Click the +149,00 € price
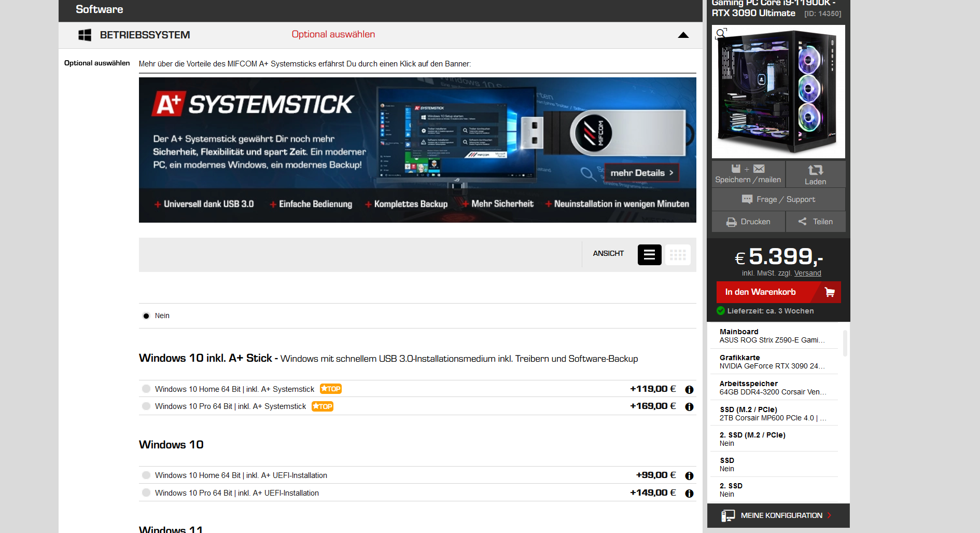 point(653,493)
